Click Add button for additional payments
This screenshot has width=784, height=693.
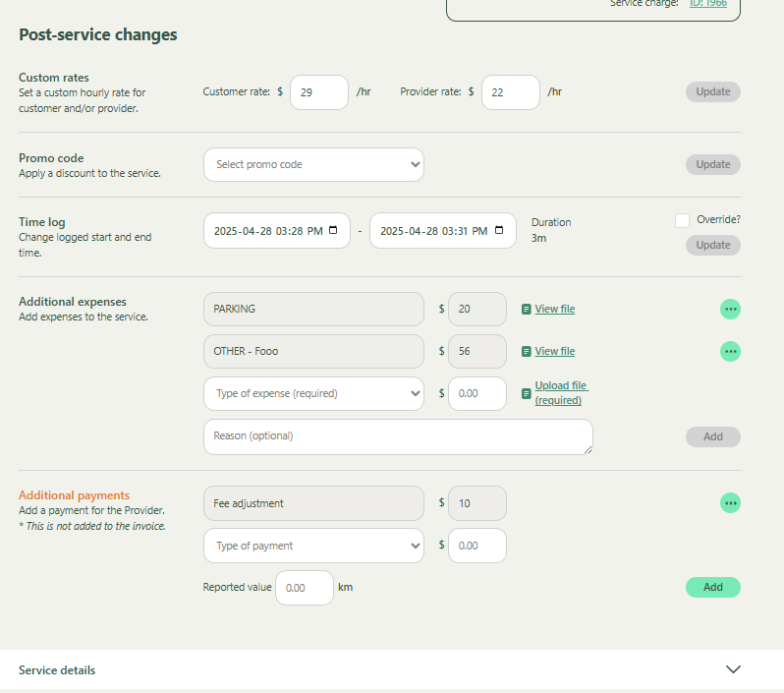tap(712, 587)
